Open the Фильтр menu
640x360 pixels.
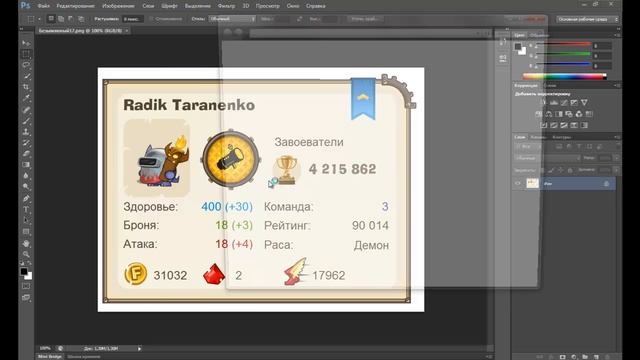227,6
